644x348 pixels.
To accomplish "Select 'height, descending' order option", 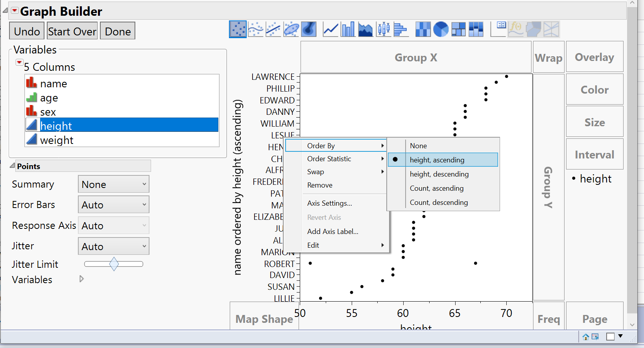I will click(439, 174).
